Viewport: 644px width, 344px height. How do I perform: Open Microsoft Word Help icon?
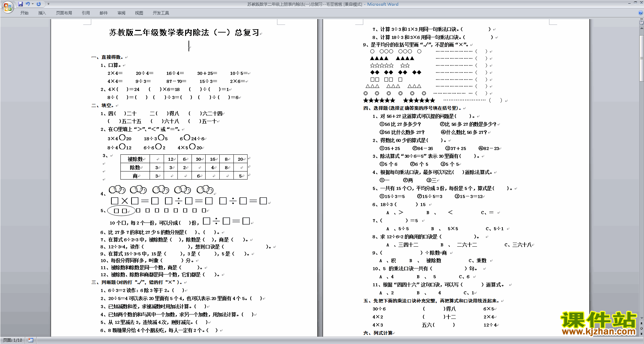click(x=640, y=13)
